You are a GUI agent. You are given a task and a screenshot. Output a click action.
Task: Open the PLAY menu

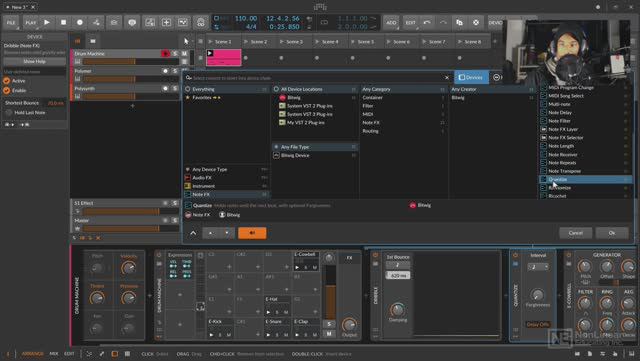(31, 22)
